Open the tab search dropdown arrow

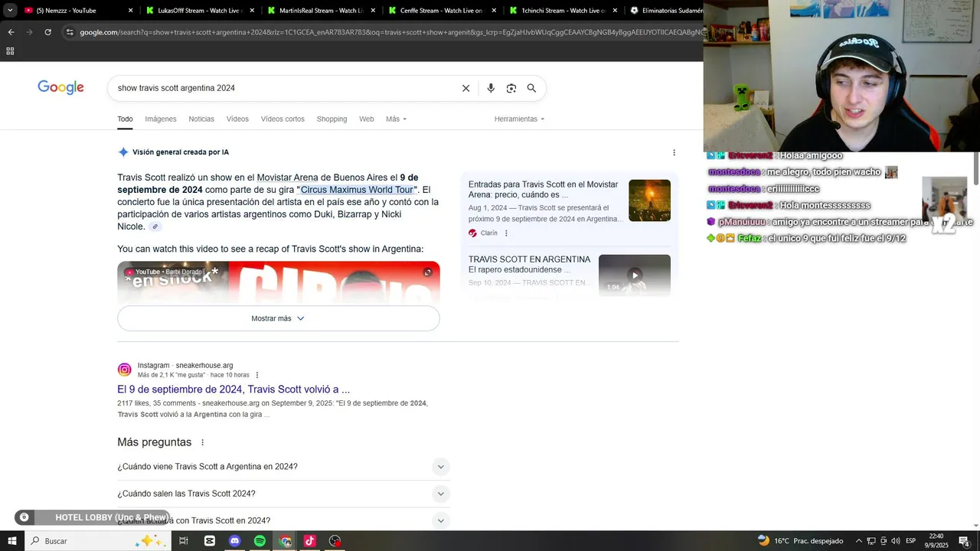tap(10, 11)
